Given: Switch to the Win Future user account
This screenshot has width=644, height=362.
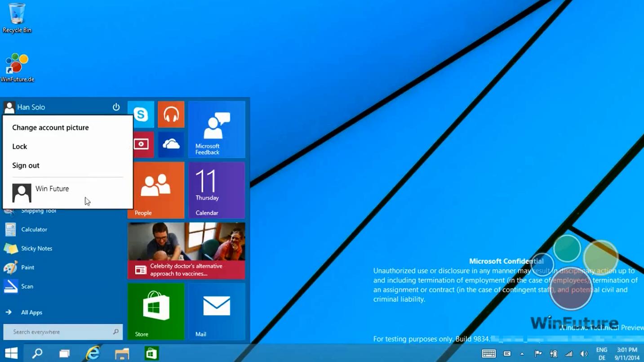Looking at the screenshot, I should pyautogui.click(x=67, y=193).
